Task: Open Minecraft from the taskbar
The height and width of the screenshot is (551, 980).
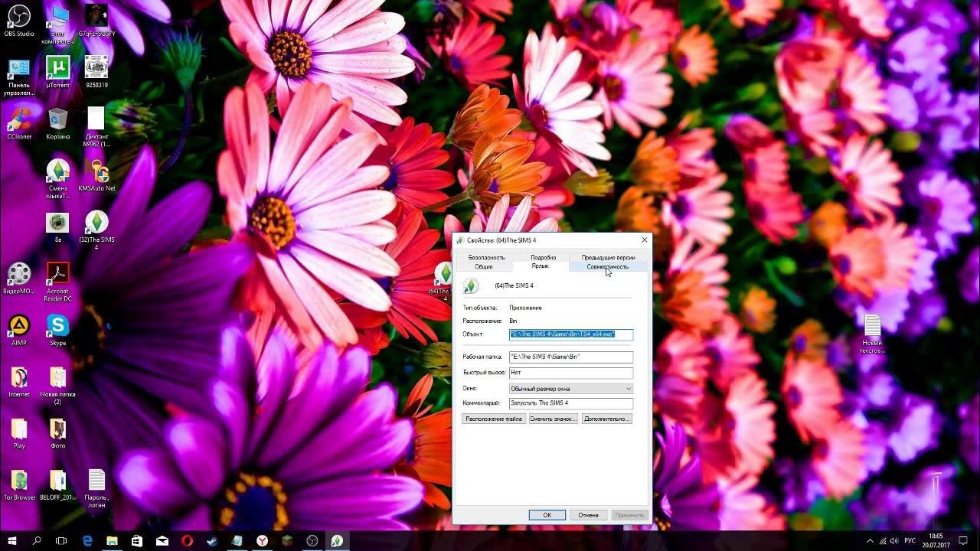Action: [286, 541]
